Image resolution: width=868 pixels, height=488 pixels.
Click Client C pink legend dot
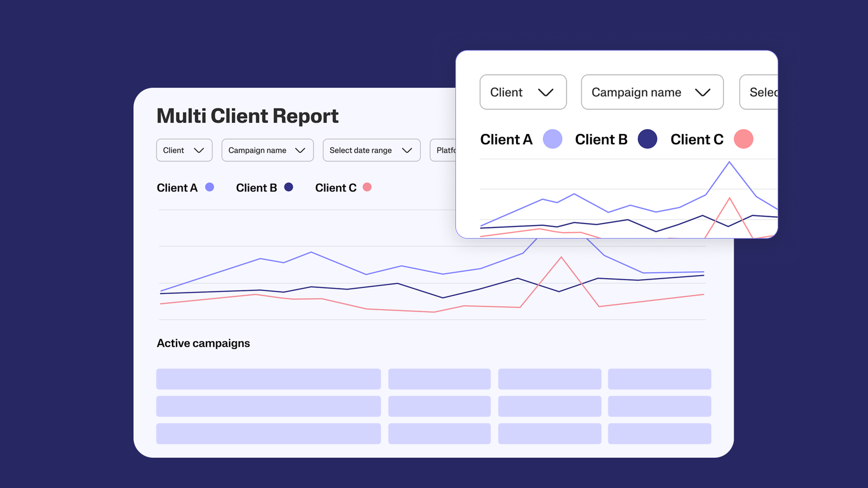(367, 187)
